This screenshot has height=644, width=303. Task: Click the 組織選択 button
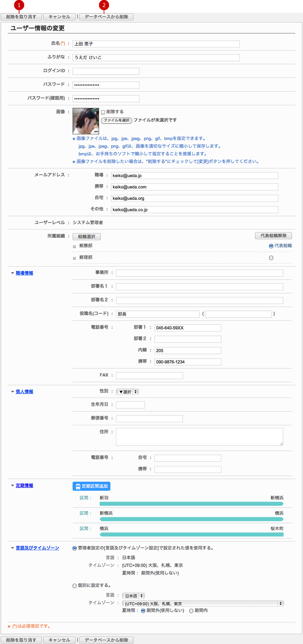87,237
